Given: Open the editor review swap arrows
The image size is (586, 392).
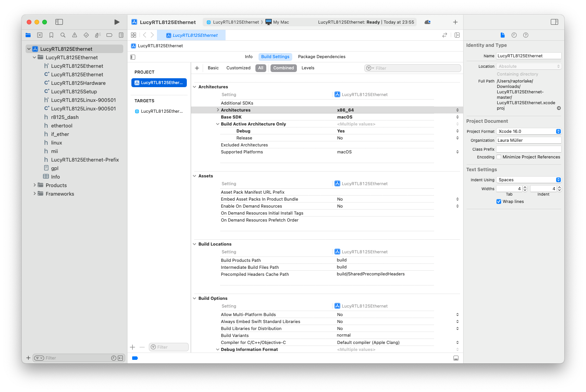Looking at the screenshot, I should [445, 35].
